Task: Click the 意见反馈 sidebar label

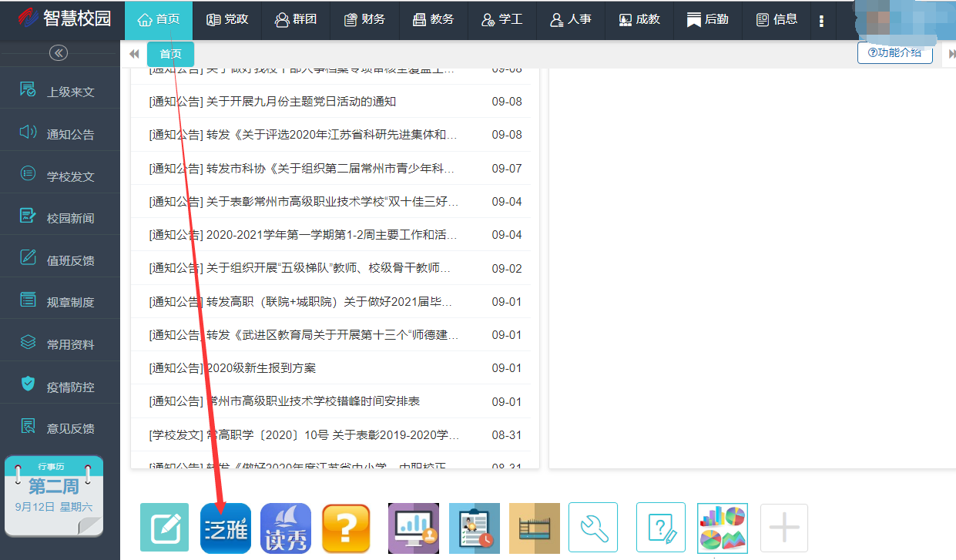Action: point(71,429)
